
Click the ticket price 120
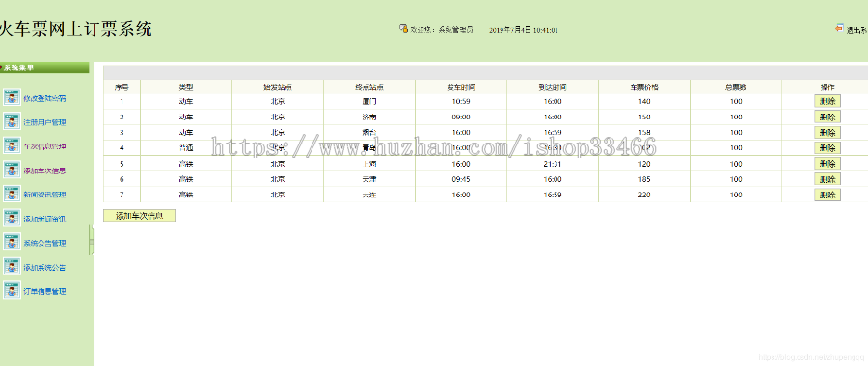point(644,164)
